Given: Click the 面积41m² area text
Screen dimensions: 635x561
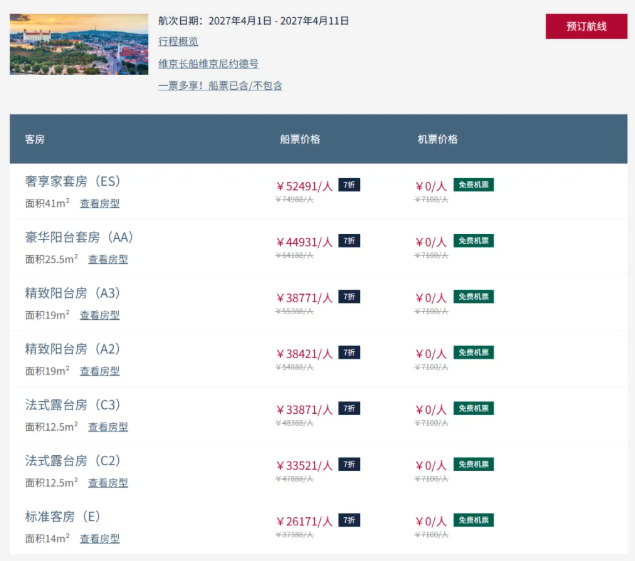Looking at the screenshot, I should pos(47,203).
